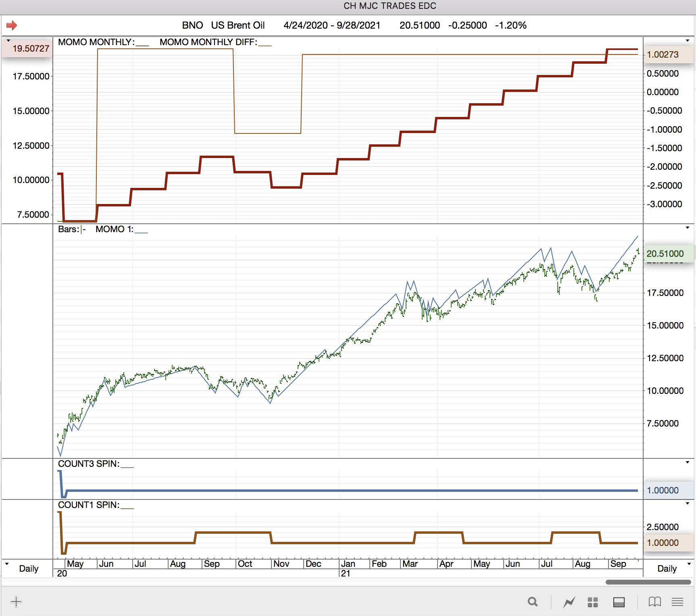The image size is (696, 616).
Task: Click the percent change -1.20%
Action: pos(511,25)
